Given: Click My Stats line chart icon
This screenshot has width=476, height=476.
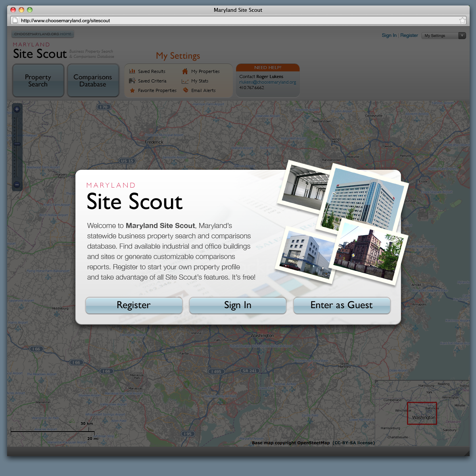Looking at the screenshot, I should click(185, 81).
